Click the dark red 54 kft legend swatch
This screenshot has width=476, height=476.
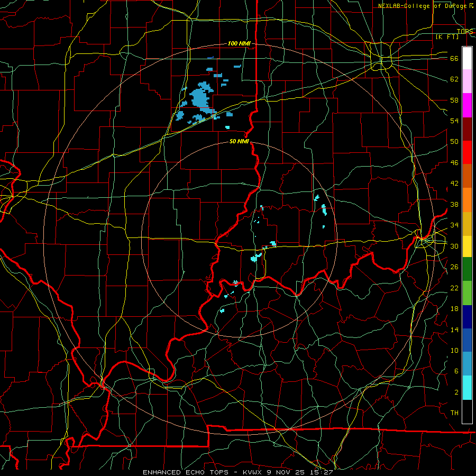467,129
